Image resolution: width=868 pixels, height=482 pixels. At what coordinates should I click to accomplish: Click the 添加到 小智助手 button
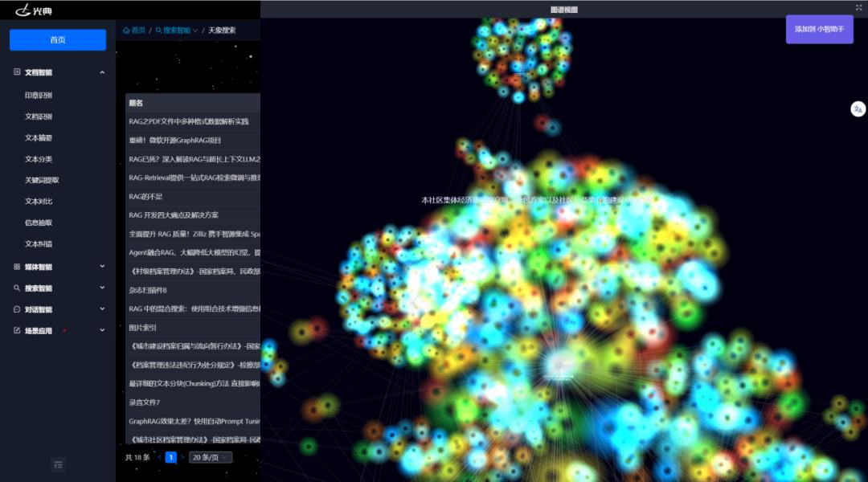point(819,30)
